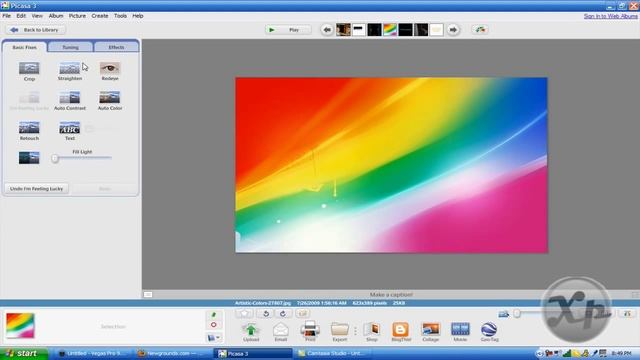Open the Windows start menu
This screenshot has height=360, width=640.
coord(24,353)
